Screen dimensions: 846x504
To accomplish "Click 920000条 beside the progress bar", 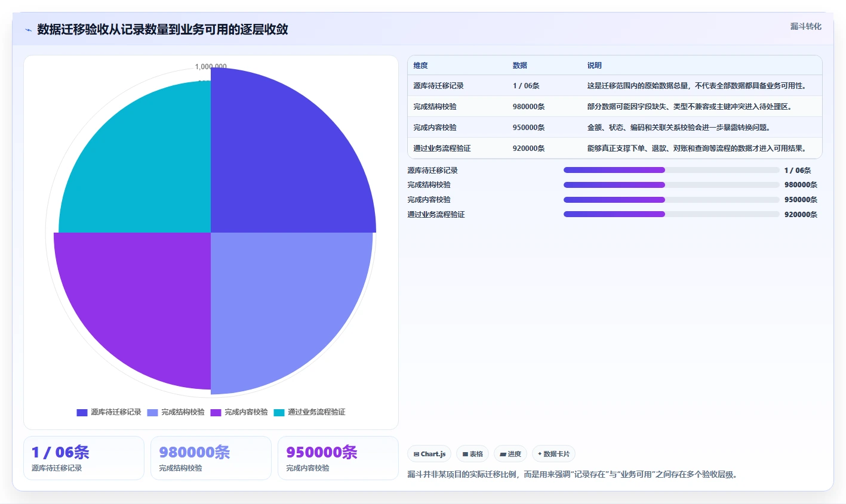I will [801, 215].
